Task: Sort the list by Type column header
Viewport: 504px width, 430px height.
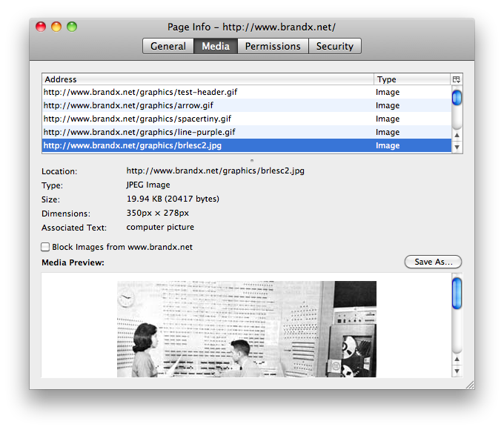Action: [411, 79]
